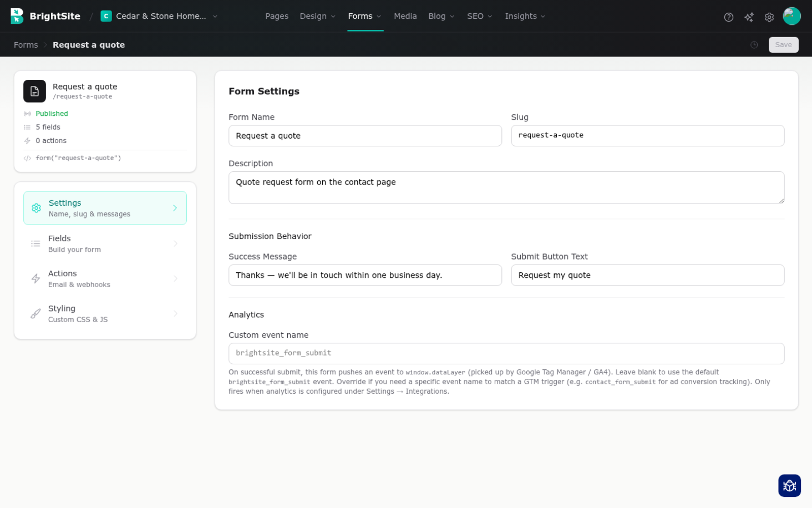Click the Published broadcast status icon

point(27,114)
